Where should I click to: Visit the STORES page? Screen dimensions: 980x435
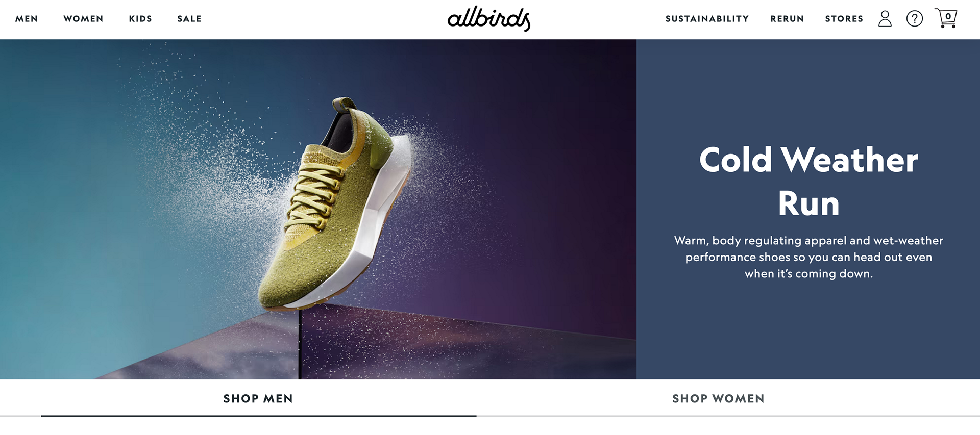844,19
